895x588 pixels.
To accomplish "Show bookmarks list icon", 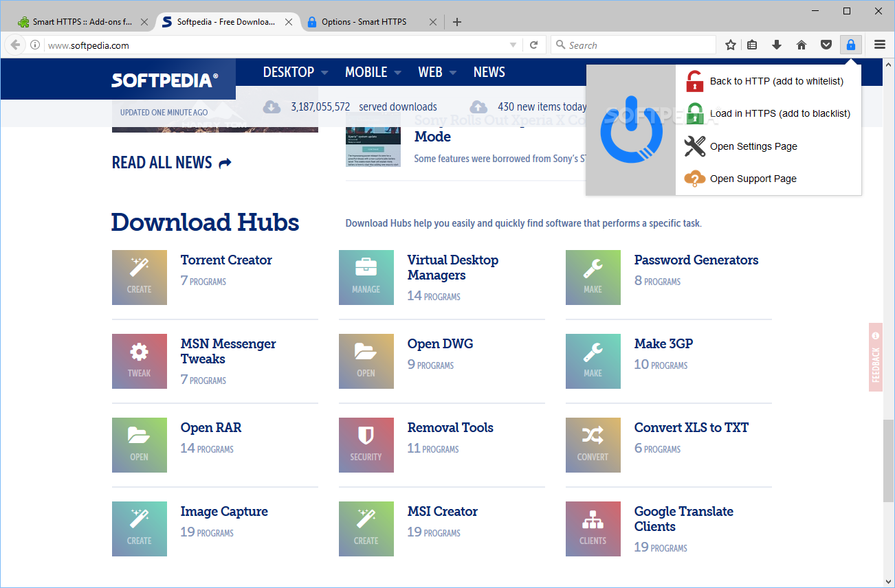I will pos(752,45).
